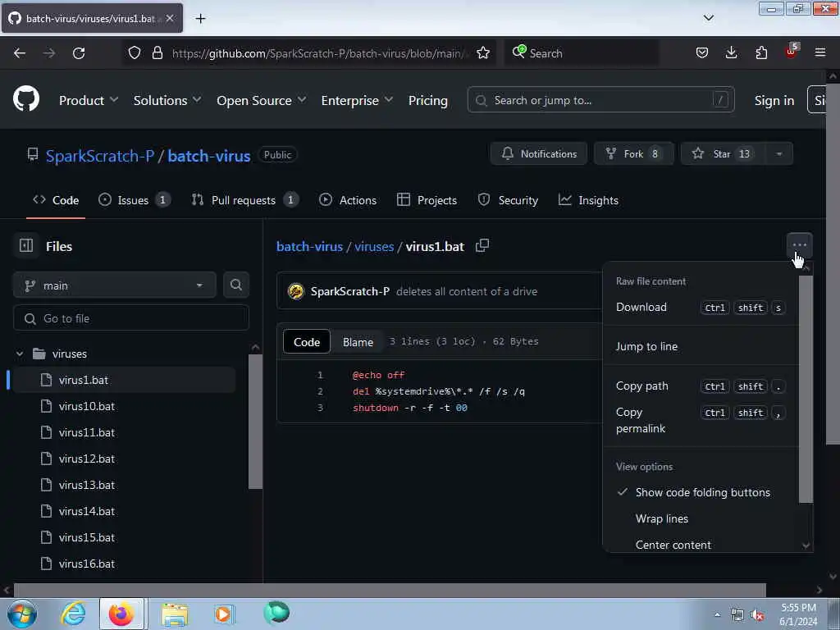Open Firefox hamburger application menu
840x630 pixels.
[820, 53]
